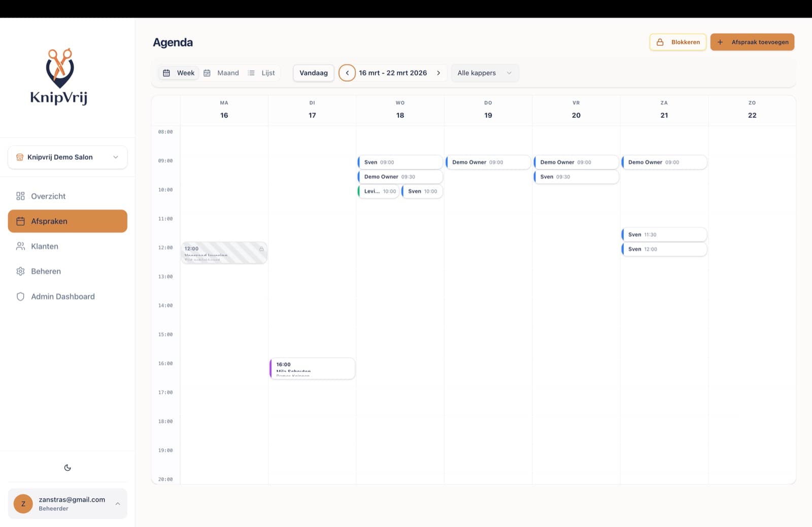The height and width of the screenshot is (527, 812).
Task: Open Demo Owner 09:00 on Thursday 19
Action: coord(488,162)
